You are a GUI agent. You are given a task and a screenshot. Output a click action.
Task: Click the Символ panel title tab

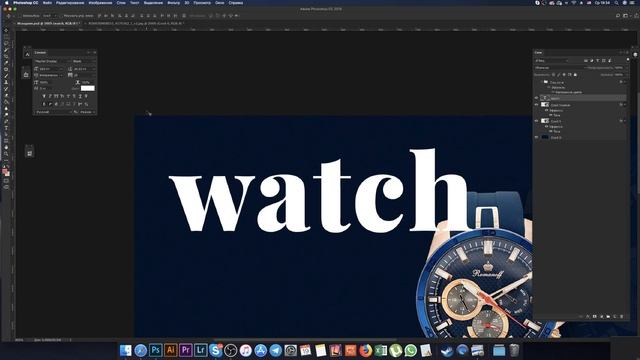[x=40, y=53]
